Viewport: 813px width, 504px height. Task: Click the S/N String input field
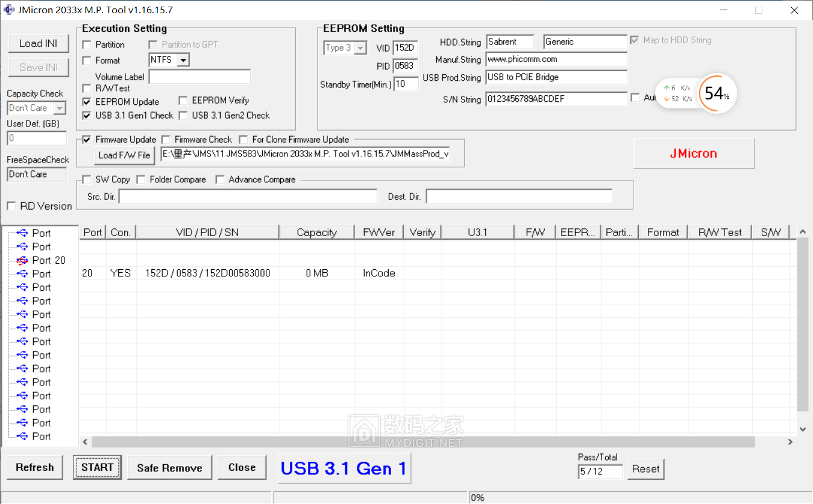click(x=556, y=99)
